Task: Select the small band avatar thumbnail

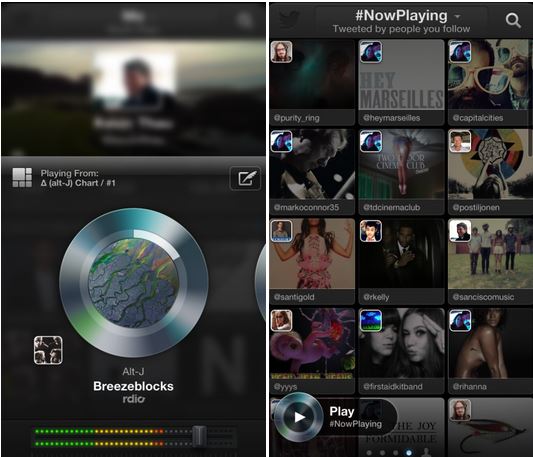Action: [x=48, y=350]
